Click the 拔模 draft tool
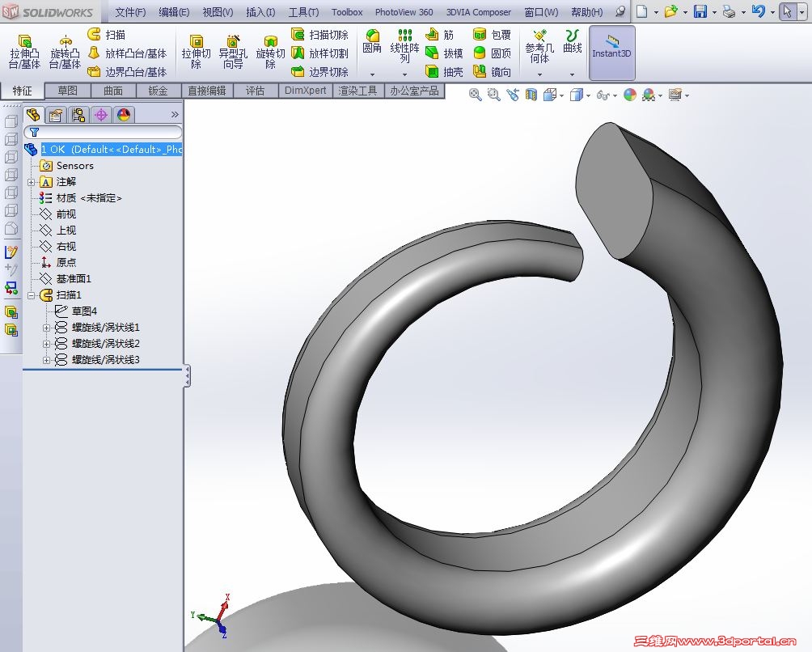The image size is (812, 652). click(x=444, y=53)
